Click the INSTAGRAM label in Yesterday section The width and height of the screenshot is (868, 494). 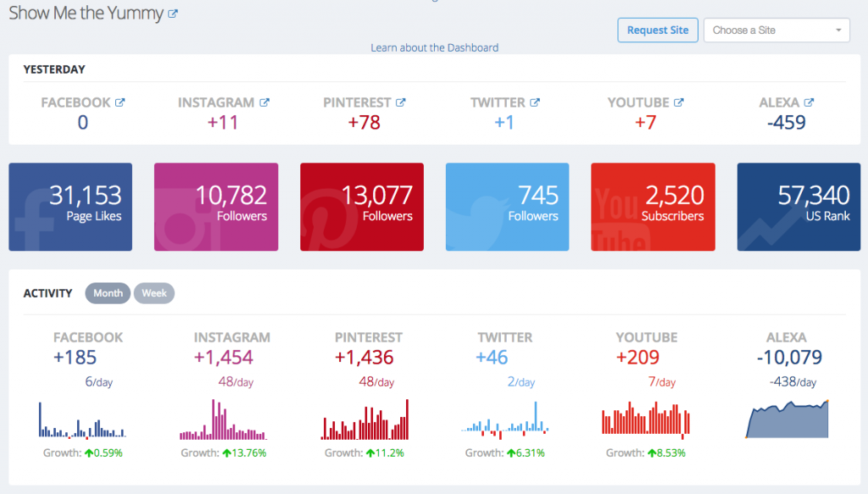[x=216, y=103]
